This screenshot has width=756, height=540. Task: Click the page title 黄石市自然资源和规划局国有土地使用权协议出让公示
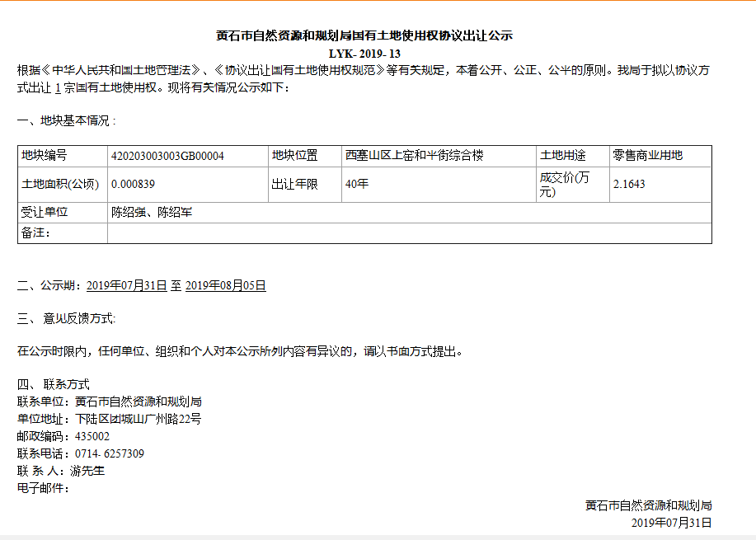(364, 35)
